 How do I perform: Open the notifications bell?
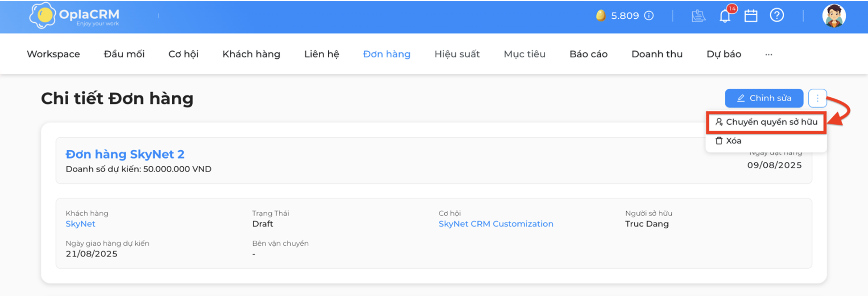coord(725,16)
